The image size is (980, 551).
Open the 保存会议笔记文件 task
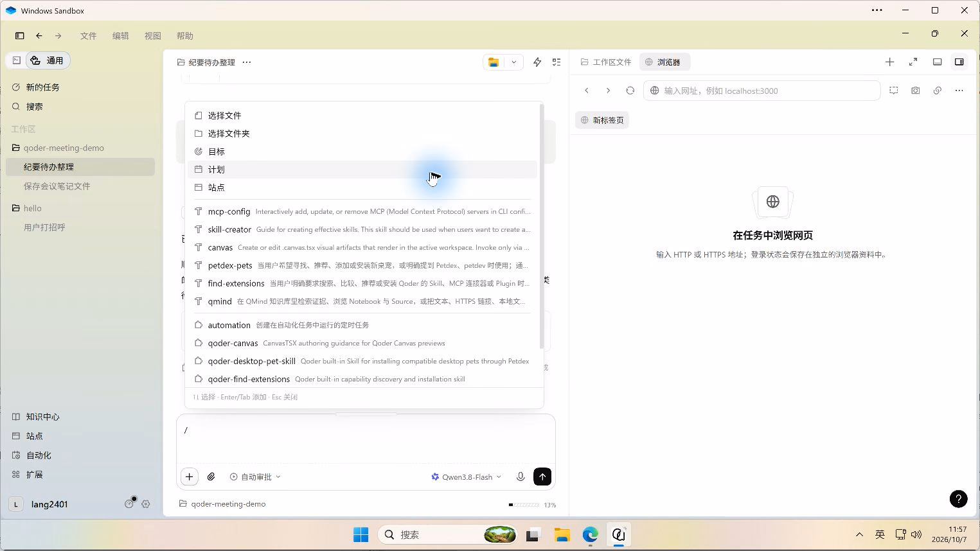pyautogui.click(x=80, y=186)
